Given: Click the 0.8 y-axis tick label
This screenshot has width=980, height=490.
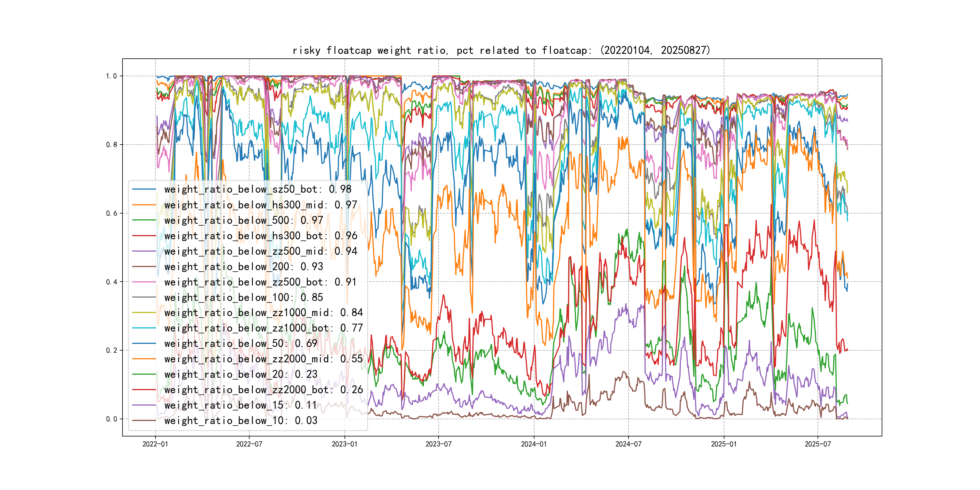Looking at the screenshot, I should tap(112, 145).
